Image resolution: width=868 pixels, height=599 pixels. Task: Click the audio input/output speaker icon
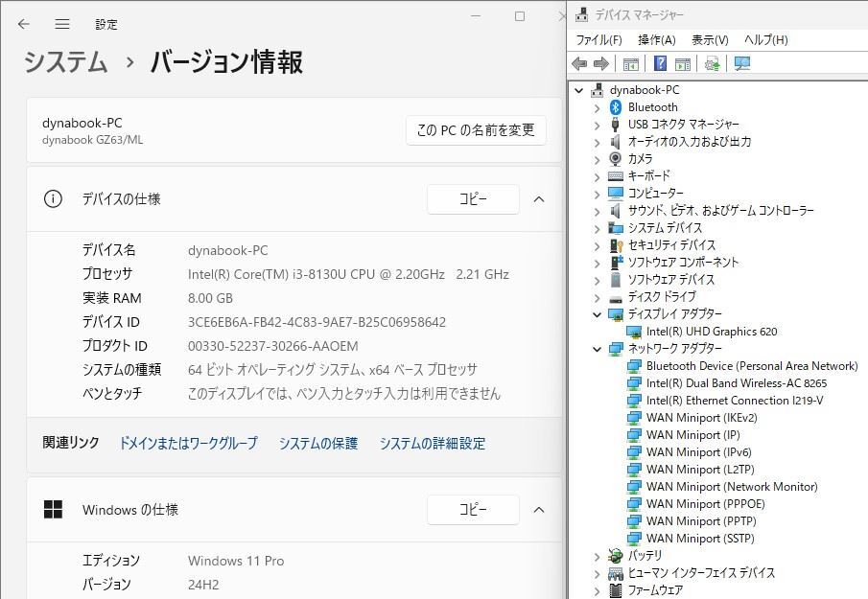[615, 142]
